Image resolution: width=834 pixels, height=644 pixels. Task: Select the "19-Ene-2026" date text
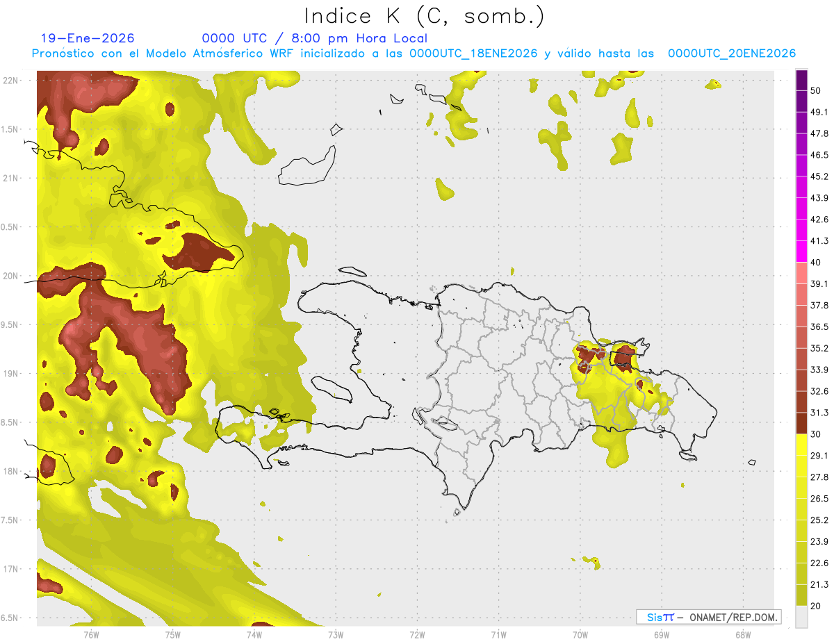coord(88,38)
